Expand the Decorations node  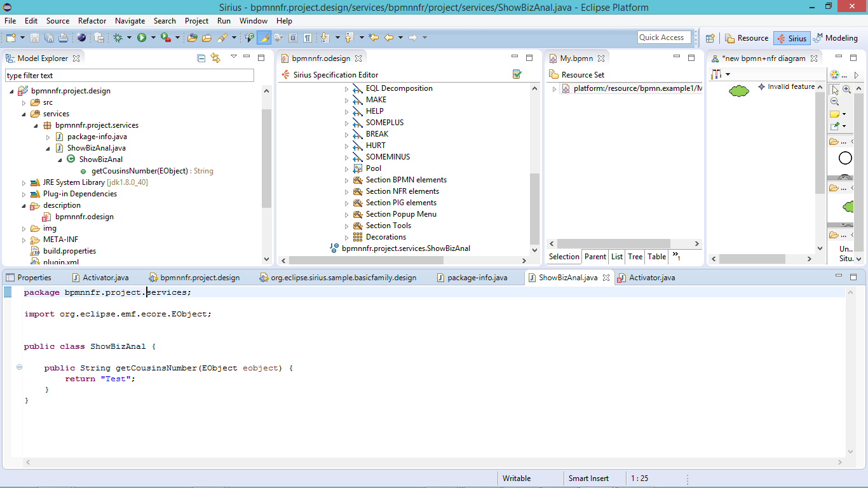tap(347, 237)
